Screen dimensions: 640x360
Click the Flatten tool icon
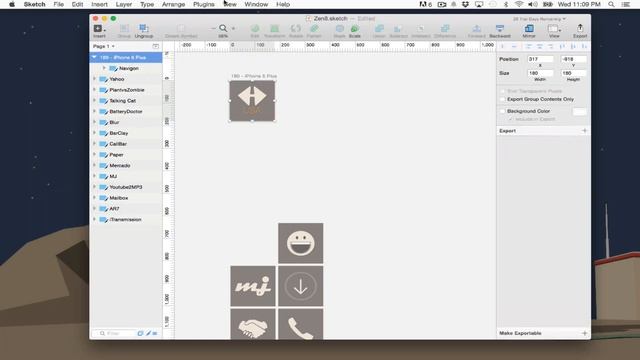(x=314, y=29)
